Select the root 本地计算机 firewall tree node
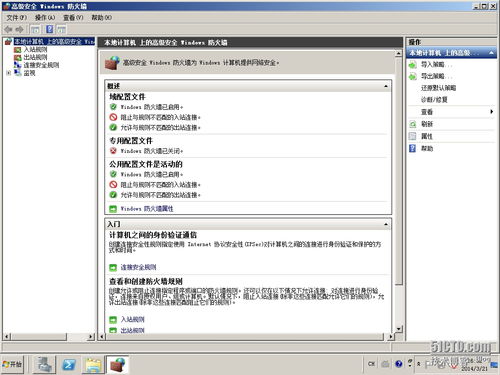The width and height of the screenshot is (500, 375). (x=54, y=42)
